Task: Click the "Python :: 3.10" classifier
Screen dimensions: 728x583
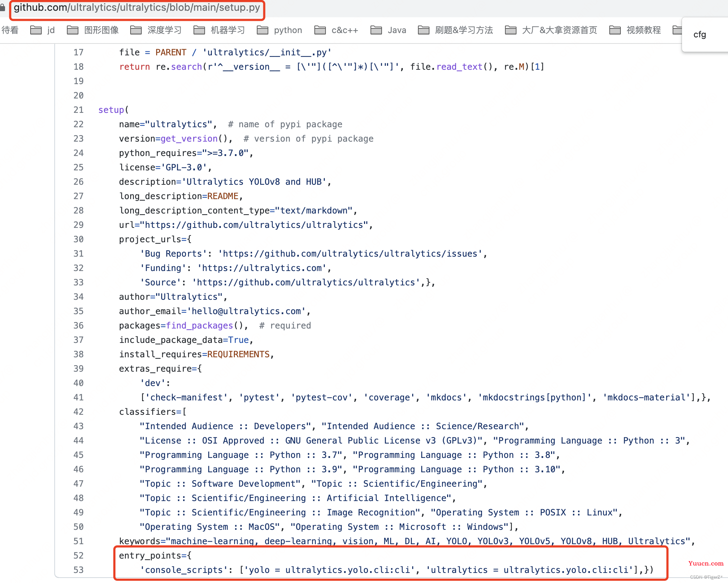Action: pyautogui.click(x=456, y=469)
